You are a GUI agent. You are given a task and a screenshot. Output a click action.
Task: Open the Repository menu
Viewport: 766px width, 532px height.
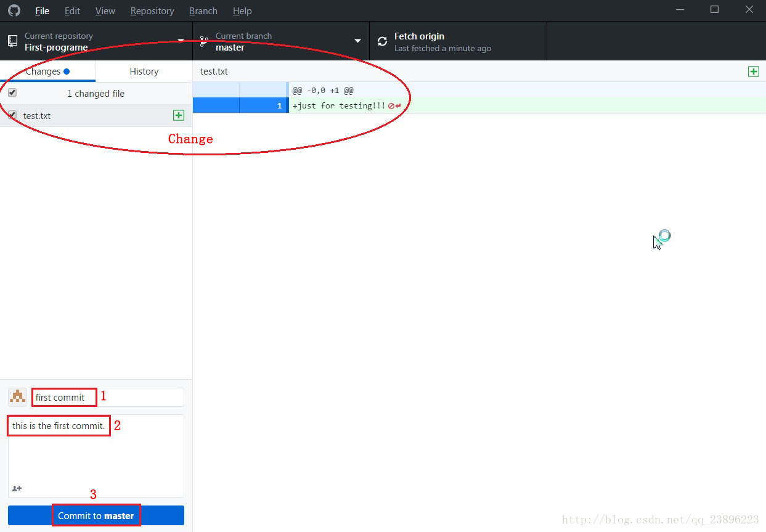152,11
